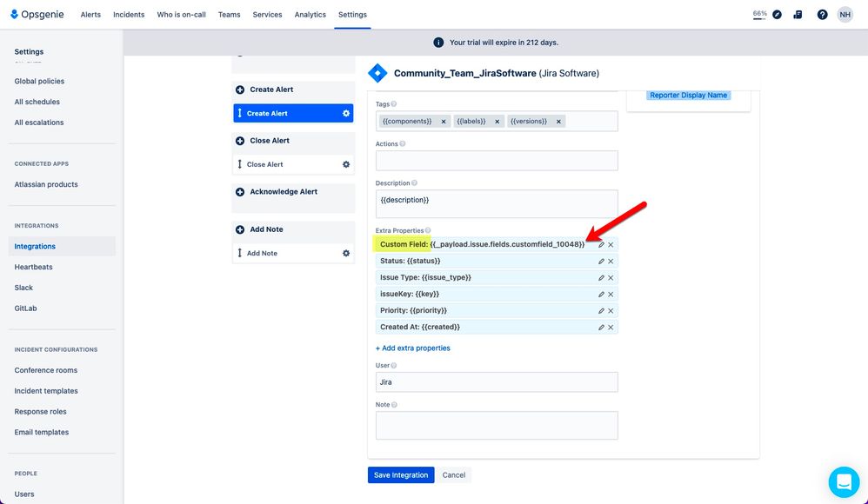Screen dimensions: 868x504
Task: Click the plus icon beside Create Alert
Action: [240, 90]
